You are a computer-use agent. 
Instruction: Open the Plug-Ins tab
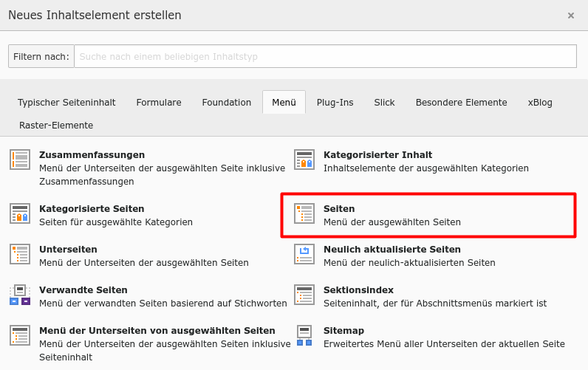pyautogui.click(x=335, y=103)
